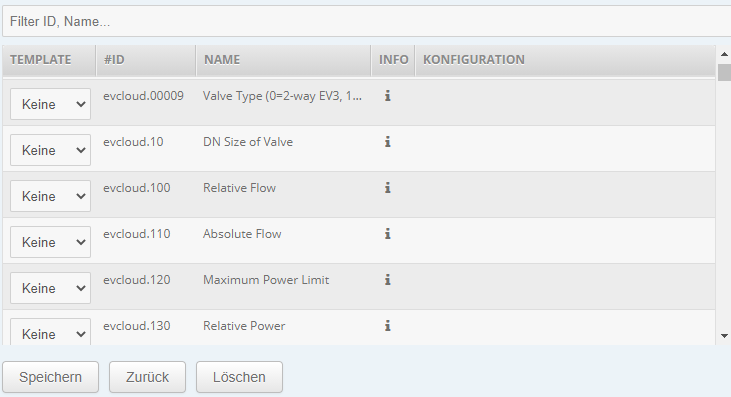The width and height of the screenshot is (731, 397).
Task: Open info icon for Valve Type row
Action: coord(387,96)
